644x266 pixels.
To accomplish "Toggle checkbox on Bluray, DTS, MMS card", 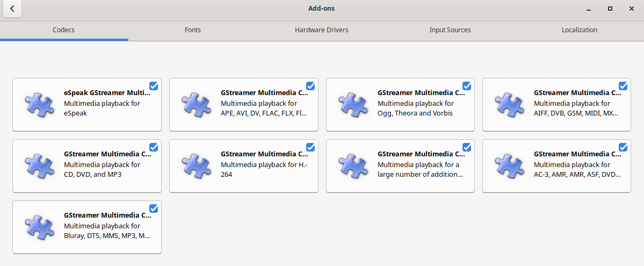I will pos(154,208).
